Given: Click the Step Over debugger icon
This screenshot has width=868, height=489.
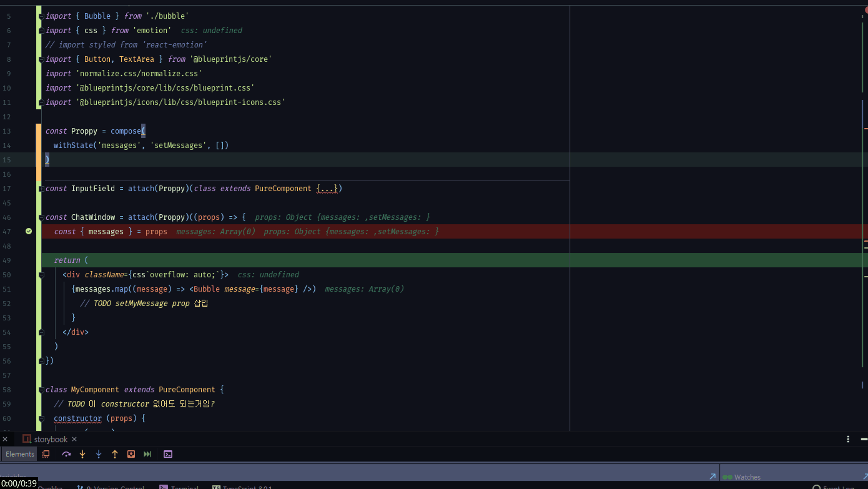Looking at the screenshot, I should click(66, 454).
